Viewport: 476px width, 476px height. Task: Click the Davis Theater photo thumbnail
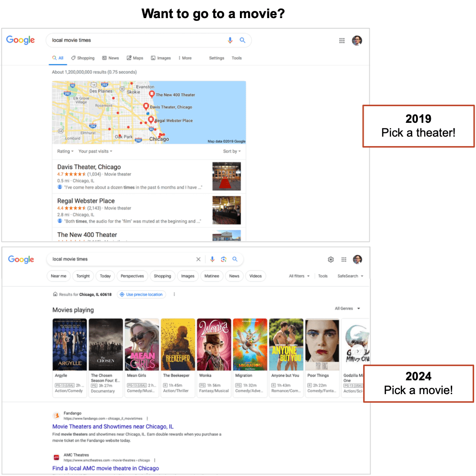click(227, 177)
